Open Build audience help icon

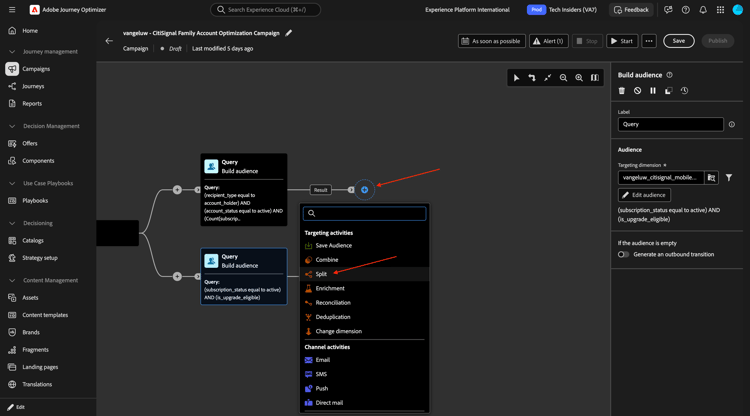coord(669,75)
